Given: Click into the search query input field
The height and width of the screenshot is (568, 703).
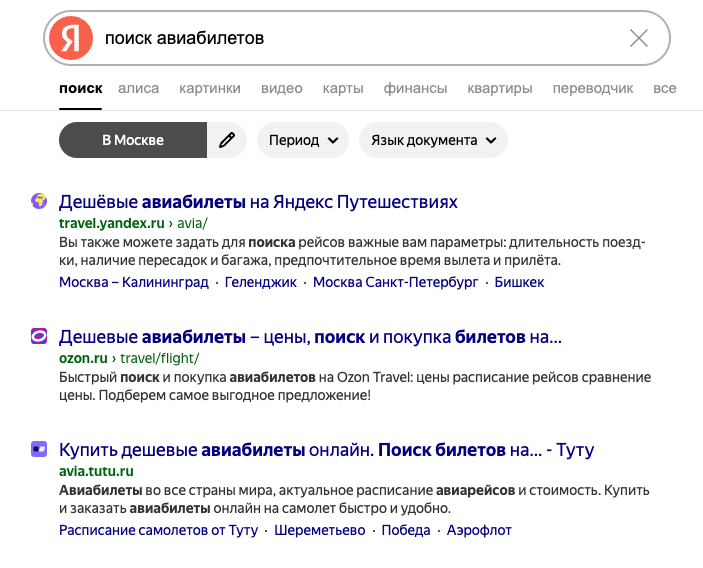Looking at the screenshot, I should pyautogui.click(x=350, y=39).
